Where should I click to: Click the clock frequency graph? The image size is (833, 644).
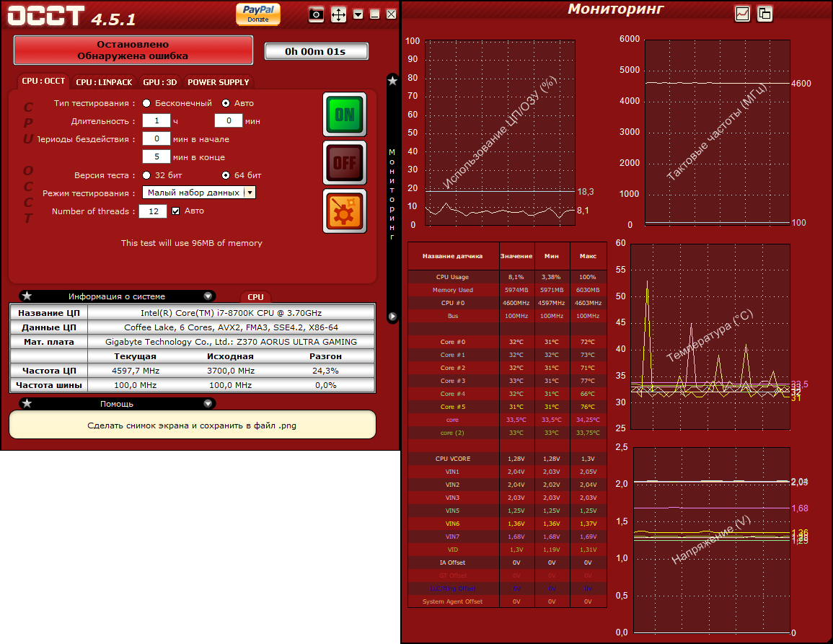click(717, 133)
